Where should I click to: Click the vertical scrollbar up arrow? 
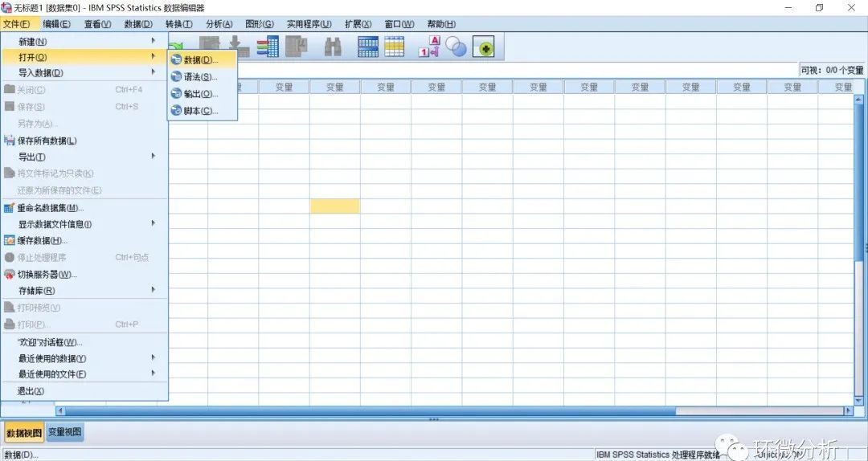click(x=858, y=100)
